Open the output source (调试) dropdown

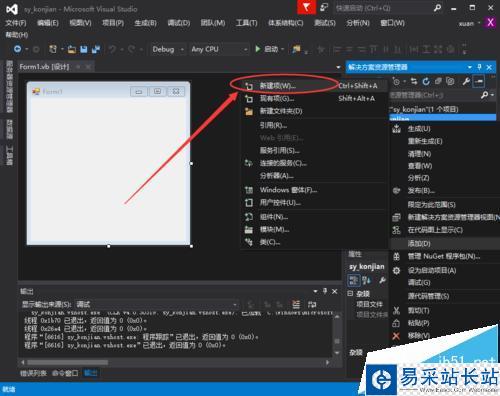click(235, 304)
